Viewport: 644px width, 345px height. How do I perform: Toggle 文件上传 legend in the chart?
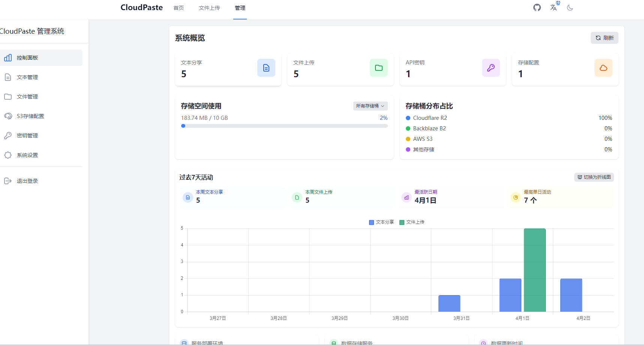(412, 222)
